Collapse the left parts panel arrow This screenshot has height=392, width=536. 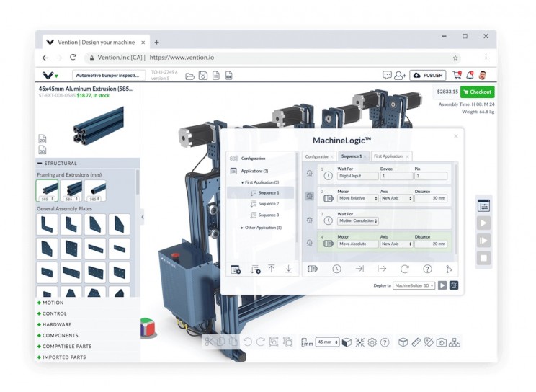click(x=143, y=217)
